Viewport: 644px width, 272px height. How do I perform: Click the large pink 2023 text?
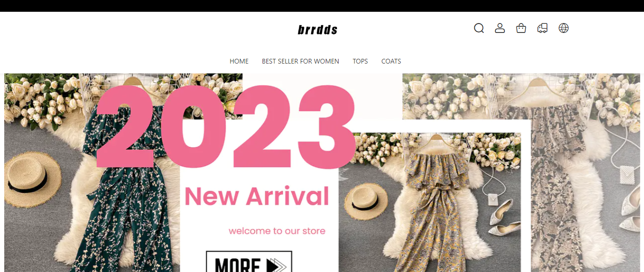click(x=225, y=127)
